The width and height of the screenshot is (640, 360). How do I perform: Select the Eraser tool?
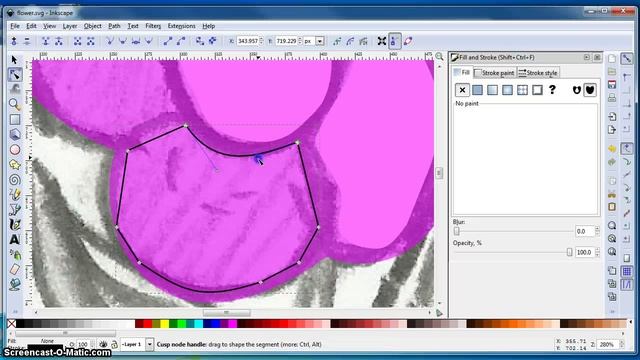tap(15, 269)
